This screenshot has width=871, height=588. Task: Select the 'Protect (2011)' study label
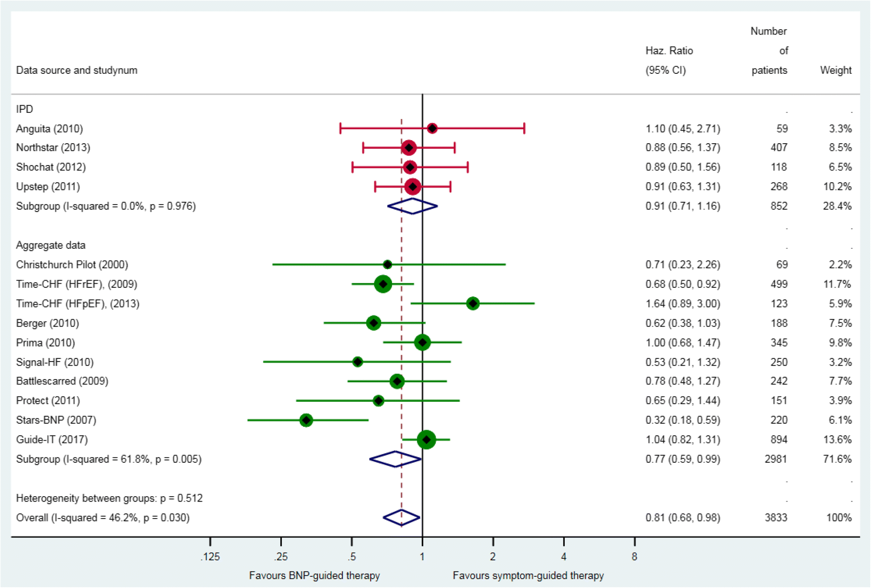(x=48, y=401)
